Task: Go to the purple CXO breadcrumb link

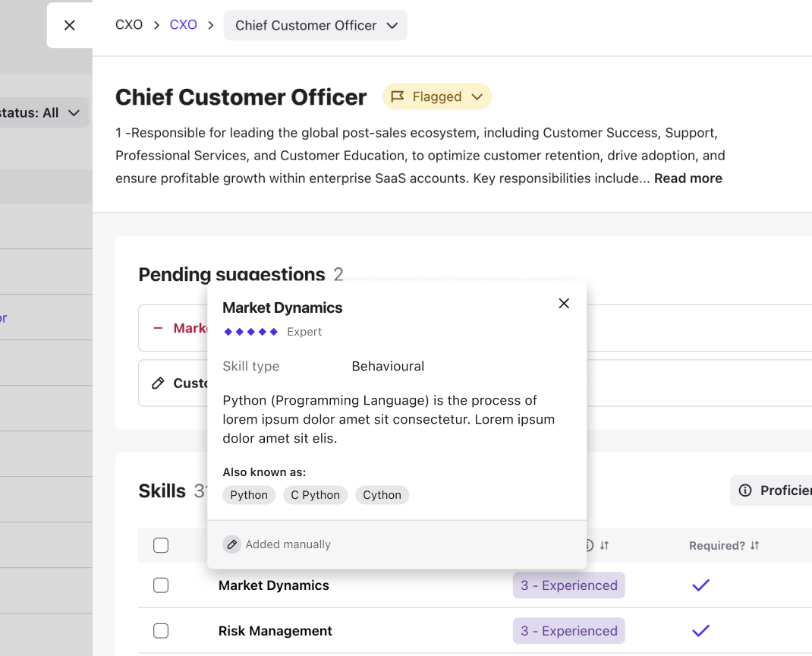Action: point(184,25)
